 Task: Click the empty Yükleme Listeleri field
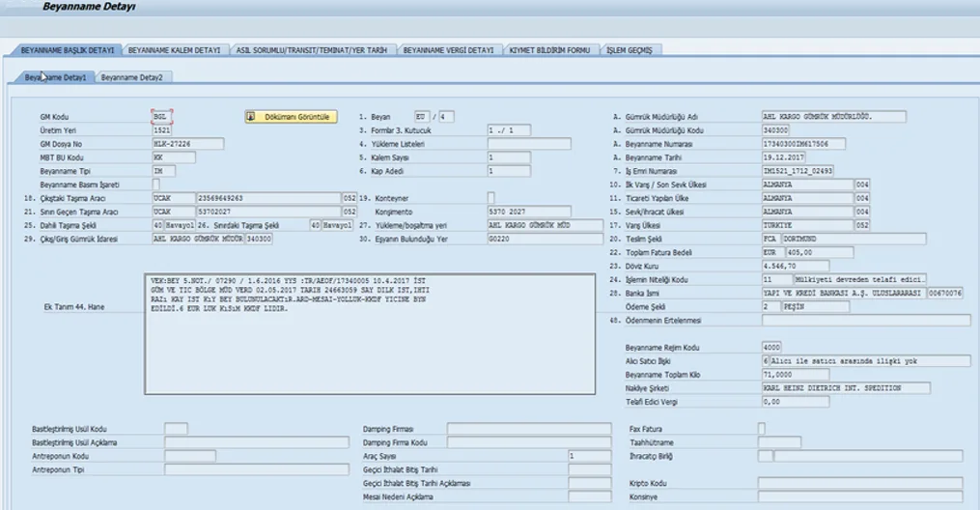529,144
